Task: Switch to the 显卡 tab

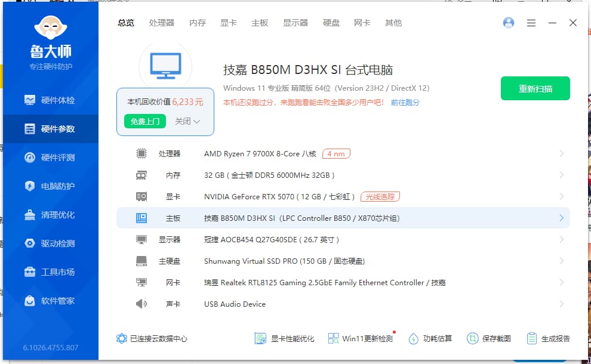Action: pyautogui.click(x=229, y=23)
